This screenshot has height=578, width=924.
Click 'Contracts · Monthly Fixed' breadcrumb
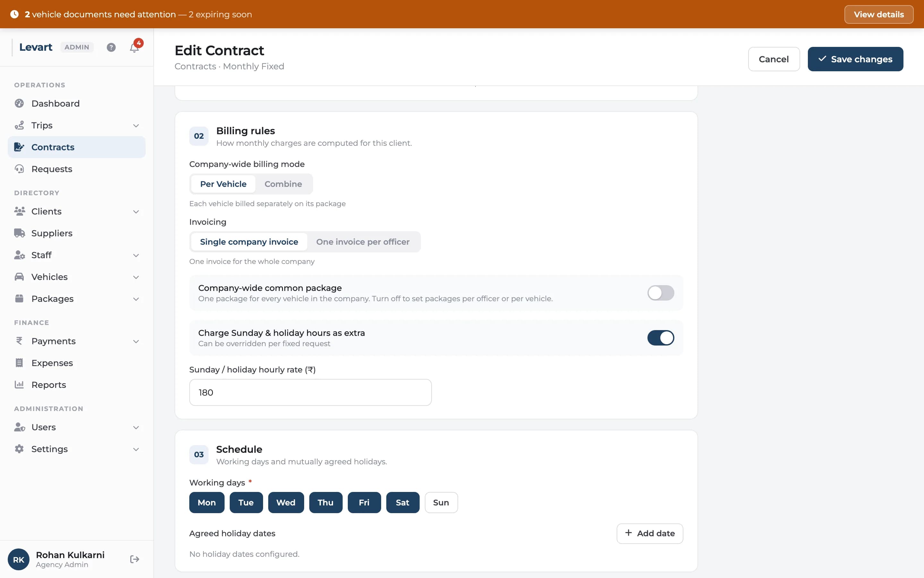coord(229,66)
